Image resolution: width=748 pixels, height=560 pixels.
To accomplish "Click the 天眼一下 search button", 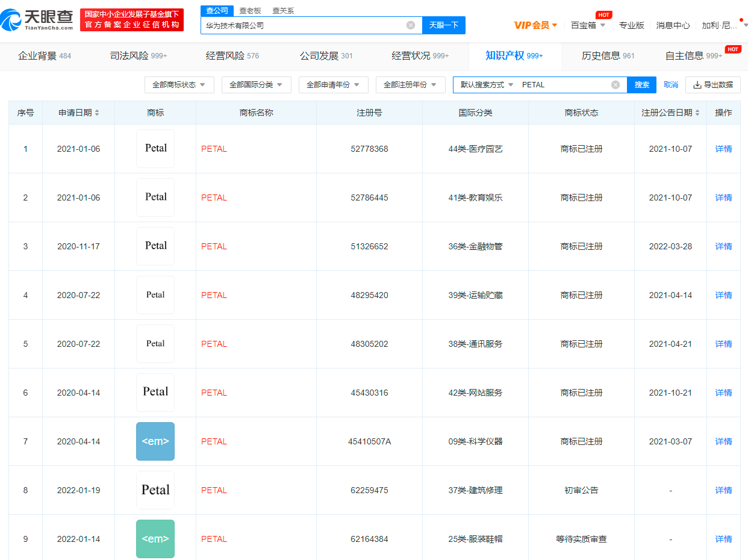I will click(444, 25).
